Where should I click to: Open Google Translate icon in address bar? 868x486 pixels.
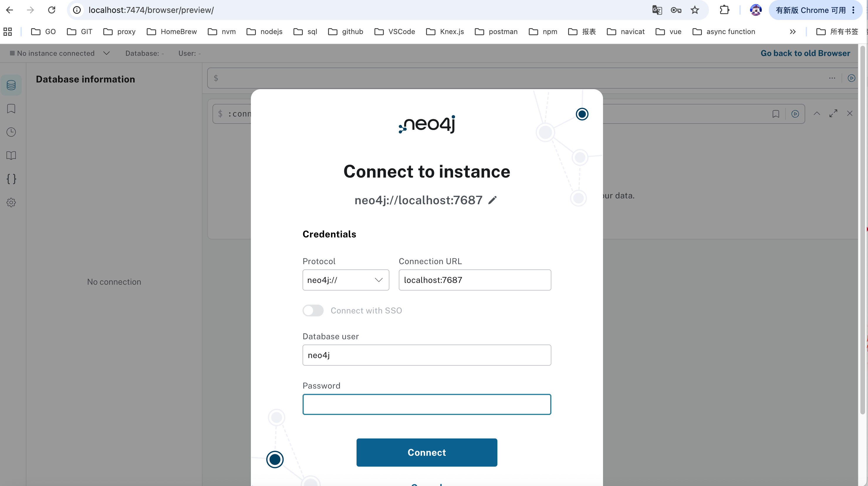point(657,10)
